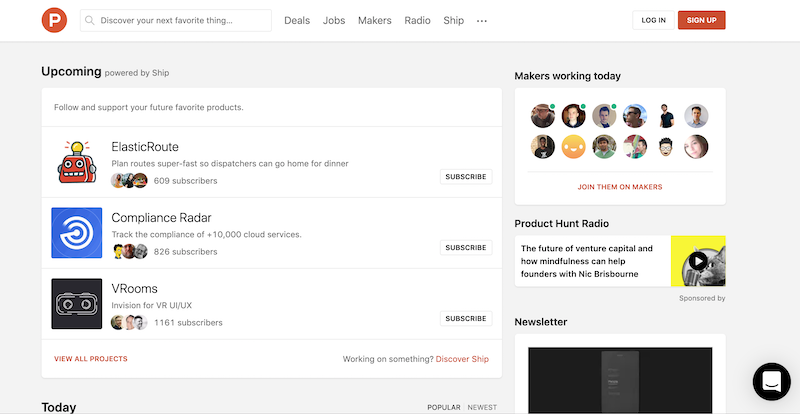Click 1161 subscribers text
Screen dimensions: 800x414
coord(188,323)
